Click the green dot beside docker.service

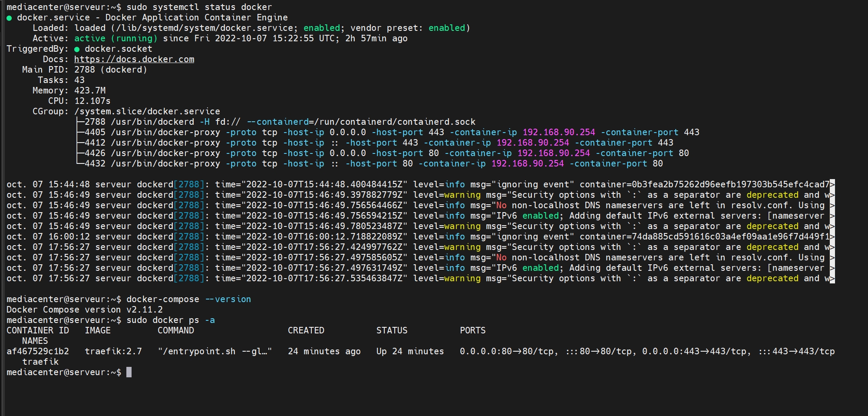tap(9, 18)
